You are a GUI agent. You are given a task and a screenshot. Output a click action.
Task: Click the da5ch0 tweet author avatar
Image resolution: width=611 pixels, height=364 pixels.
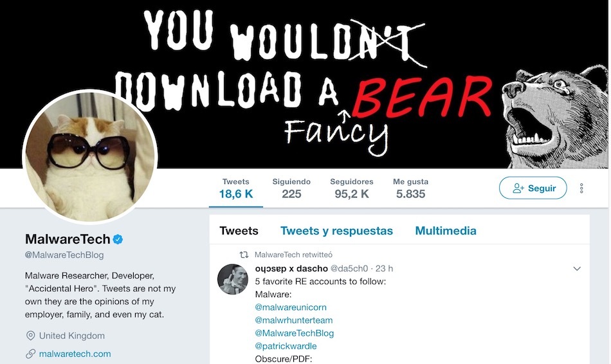pyautogui.click(x=233, y=279)
